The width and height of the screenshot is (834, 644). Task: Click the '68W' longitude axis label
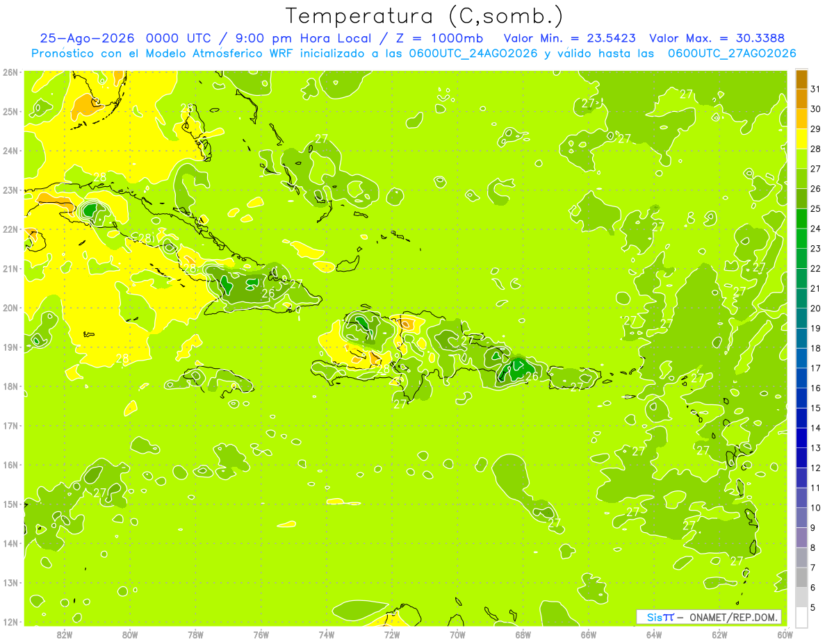click(x=523, y=634)
